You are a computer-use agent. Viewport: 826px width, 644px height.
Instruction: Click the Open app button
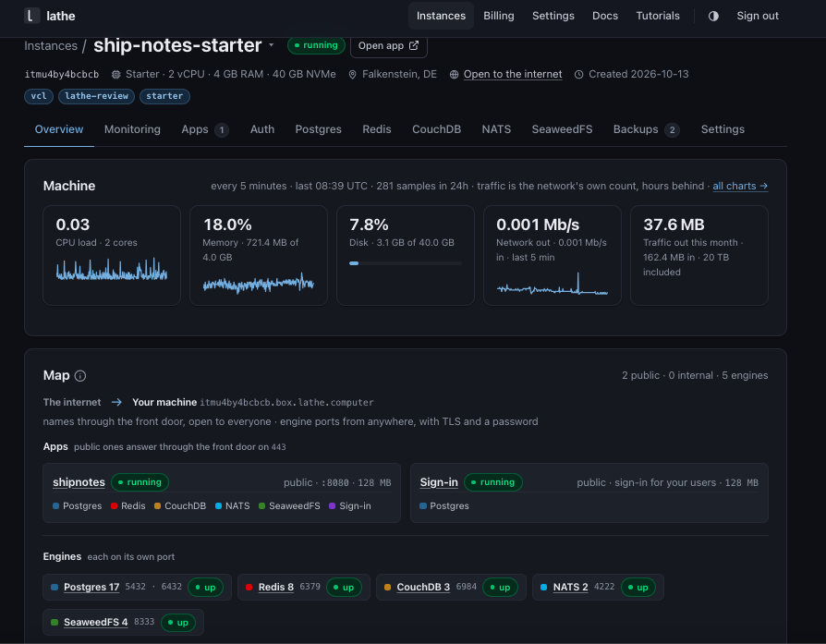pos(388,46)
